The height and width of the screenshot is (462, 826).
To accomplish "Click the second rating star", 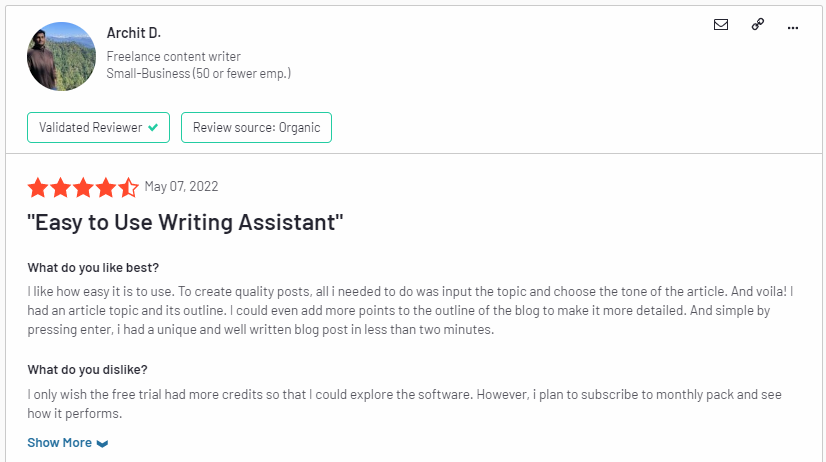I will [x=61, y=188].
